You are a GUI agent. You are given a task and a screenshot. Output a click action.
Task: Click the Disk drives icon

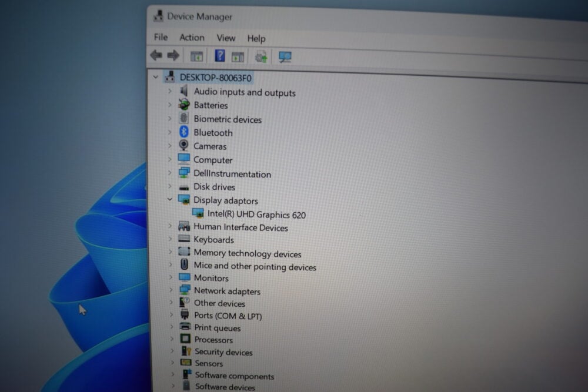(183, 187)
